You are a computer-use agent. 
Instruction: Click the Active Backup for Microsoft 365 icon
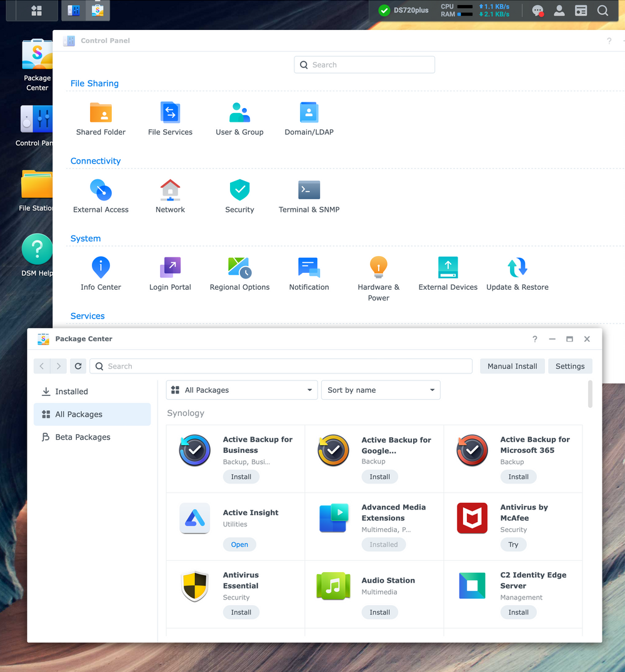pos(472,450)
